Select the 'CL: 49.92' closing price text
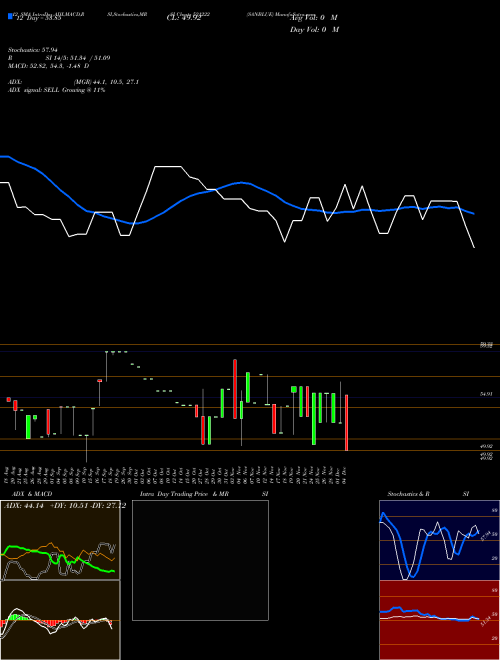 pos(184,18)
